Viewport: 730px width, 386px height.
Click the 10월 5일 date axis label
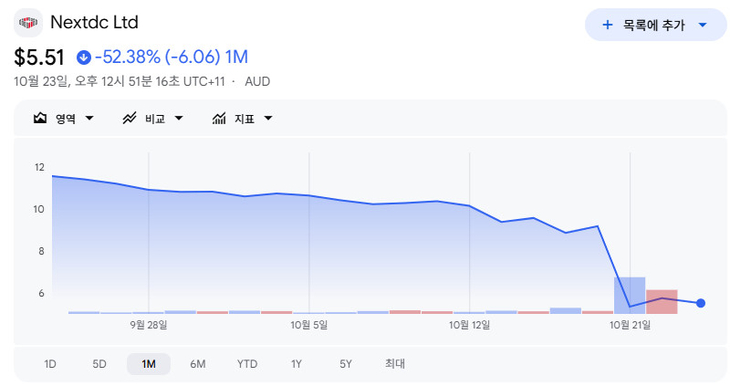(x=309, y=325)
